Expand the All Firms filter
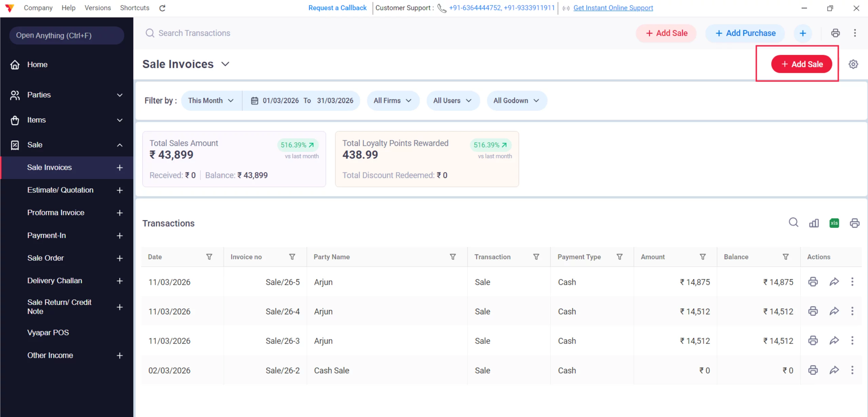Screen dimensions: 868x417 click(393, 100)
